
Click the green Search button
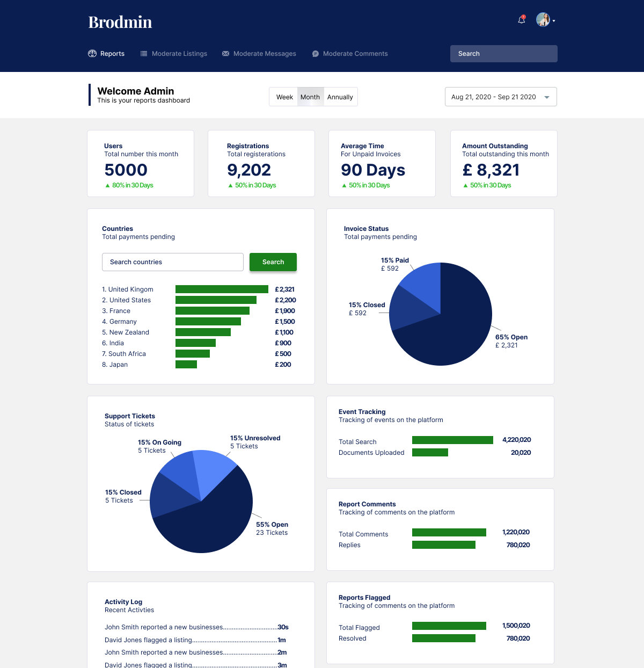[273, 262]
